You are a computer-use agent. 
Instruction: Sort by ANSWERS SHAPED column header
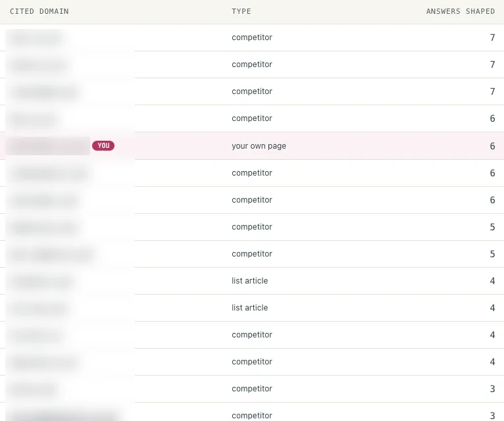[461, 12]
